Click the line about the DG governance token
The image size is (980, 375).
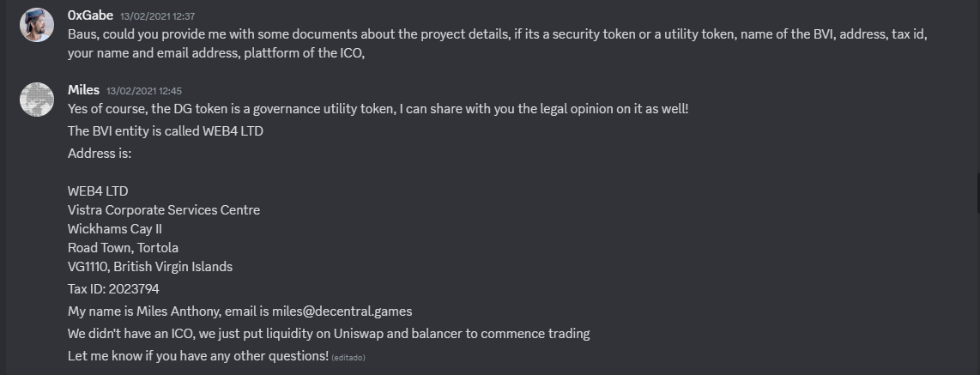tap(378, 109)
